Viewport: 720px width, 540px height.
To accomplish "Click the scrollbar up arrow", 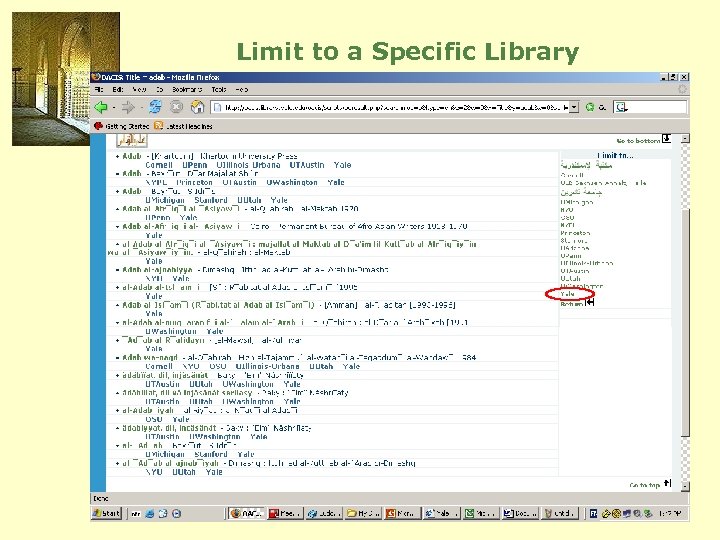I will click(x=685, y=138).
